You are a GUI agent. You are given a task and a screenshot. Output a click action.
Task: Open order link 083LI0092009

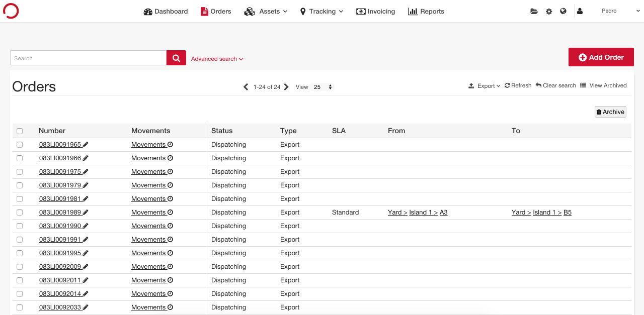point(60,267)
